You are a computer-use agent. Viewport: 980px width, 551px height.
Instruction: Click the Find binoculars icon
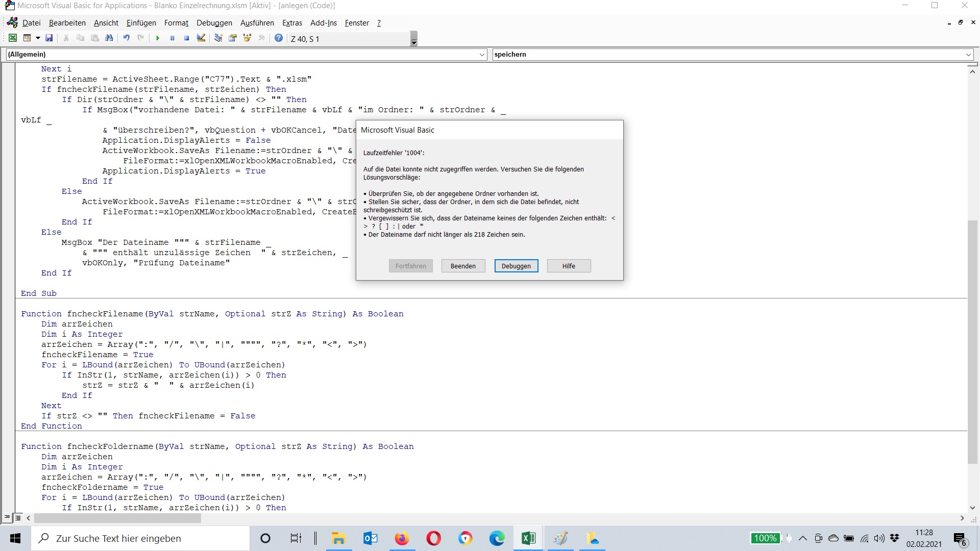pos(109,38)
